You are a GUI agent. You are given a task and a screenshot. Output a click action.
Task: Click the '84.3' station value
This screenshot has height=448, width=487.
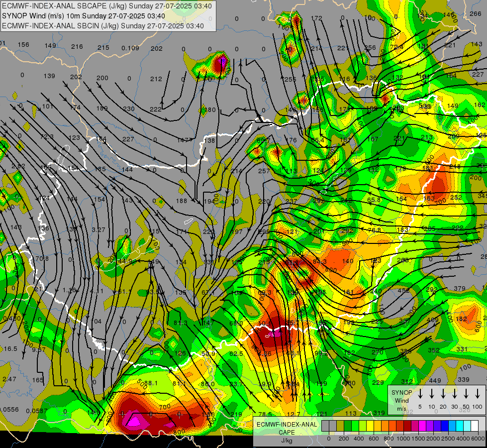pos(320,262)
